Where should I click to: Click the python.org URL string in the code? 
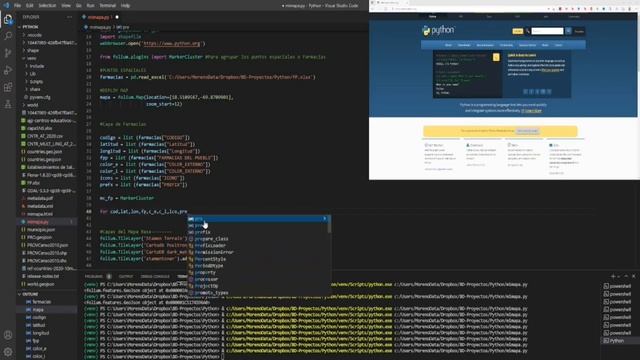pyautogui.click(x=171, y=44)
